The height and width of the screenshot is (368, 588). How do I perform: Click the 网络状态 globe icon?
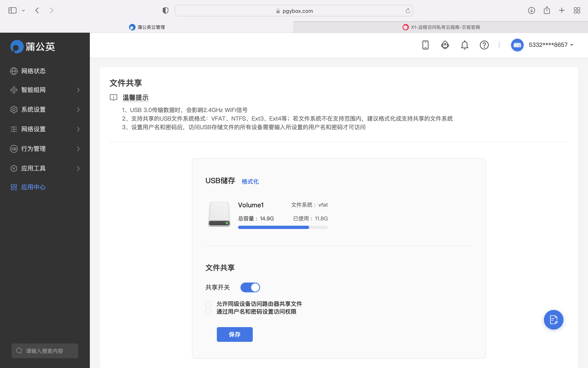[14, 71]
